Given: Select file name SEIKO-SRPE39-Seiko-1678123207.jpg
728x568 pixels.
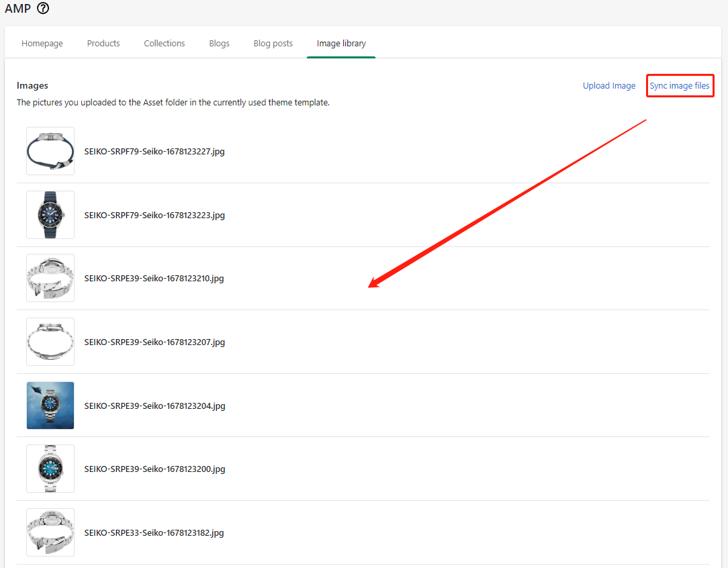Looking at the screenshot, I should click(154, 342).
